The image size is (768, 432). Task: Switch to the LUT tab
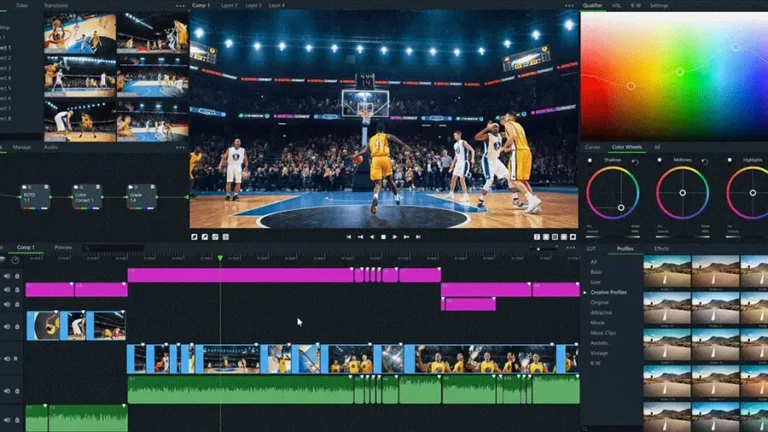[x=591, y=249]
